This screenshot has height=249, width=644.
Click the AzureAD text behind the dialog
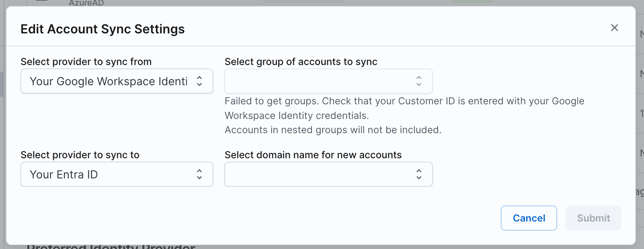pos(86,3)
